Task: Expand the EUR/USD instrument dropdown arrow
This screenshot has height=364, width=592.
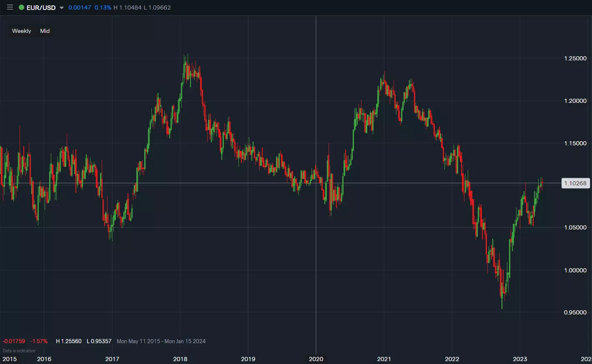Action: (x=62, y=8)
